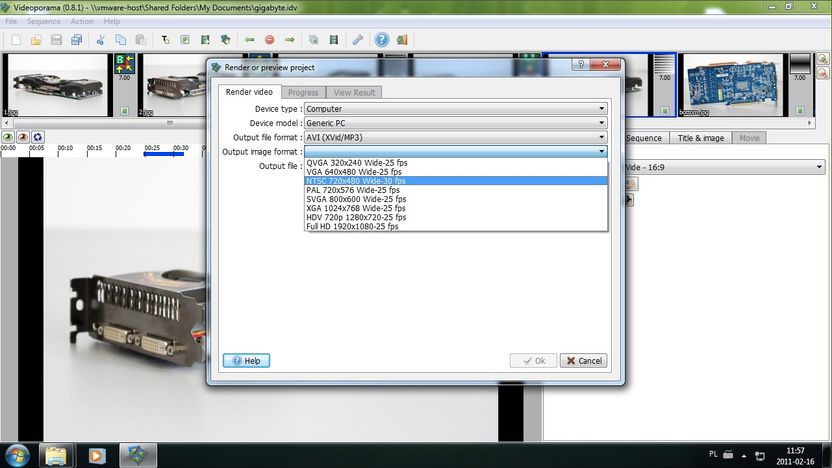The image size is (832, 468).
Task: Open the File menu
Action: (x=11, y=21)
